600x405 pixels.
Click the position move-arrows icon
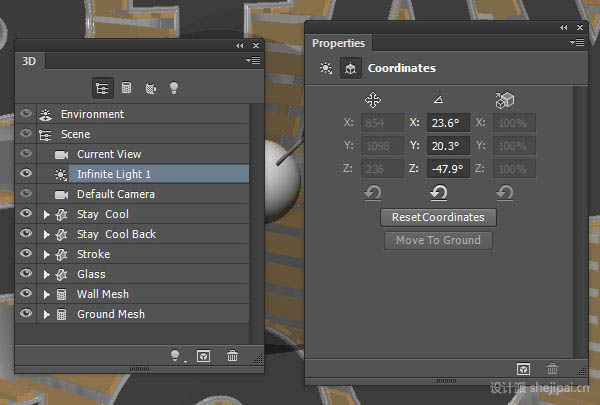tap(373, 100)
